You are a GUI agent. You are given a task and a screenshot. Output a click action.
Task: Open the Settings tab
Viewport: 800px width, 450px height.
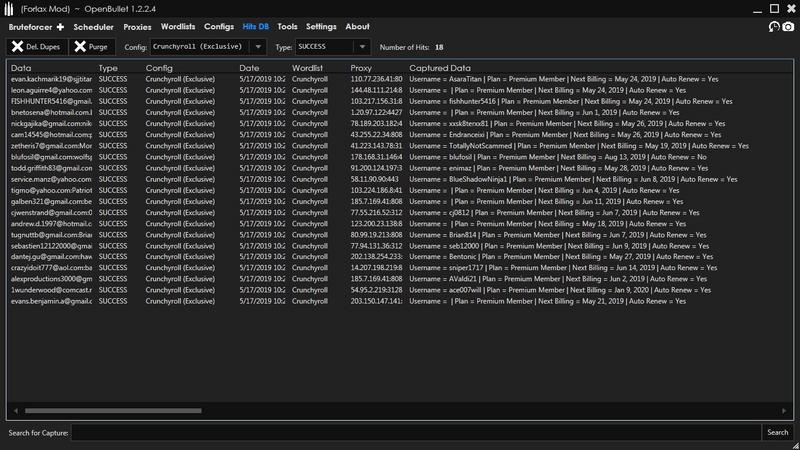point(321,27)
